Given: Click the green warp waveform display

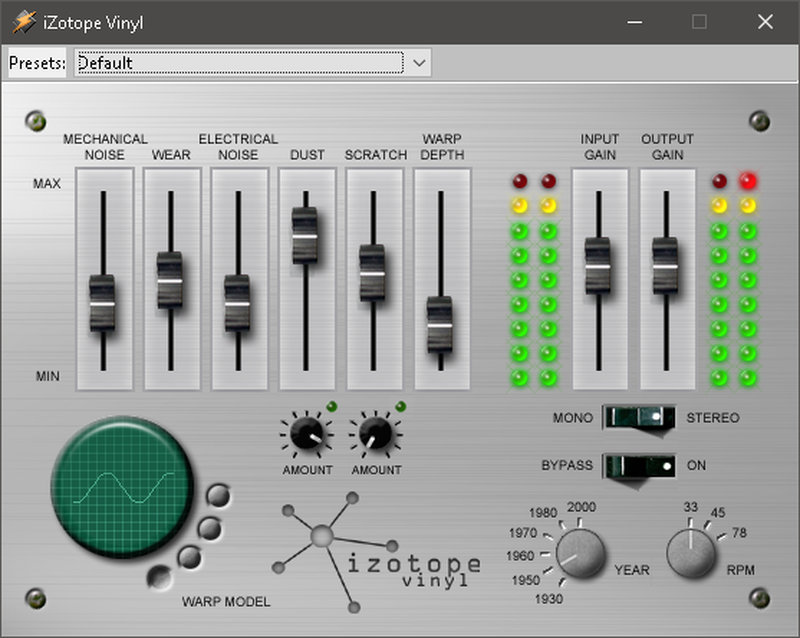Looking at the screenshot, I should coord(120,487).
